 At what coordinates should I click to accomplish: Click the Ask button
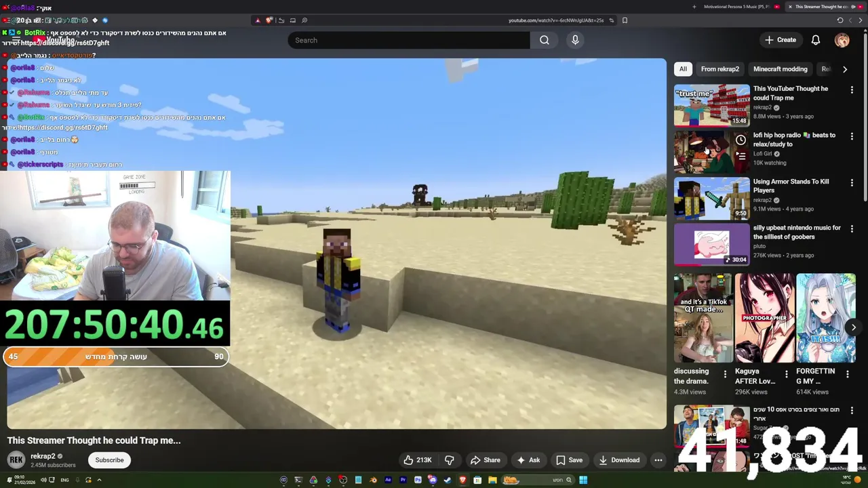[x=528, y=460]
